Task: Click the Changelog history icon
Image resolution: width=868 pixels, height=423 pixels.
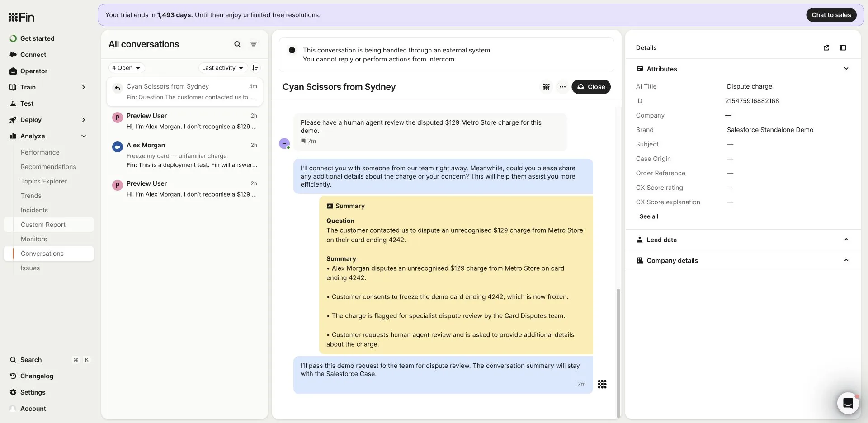Action: tap(13, 376)
